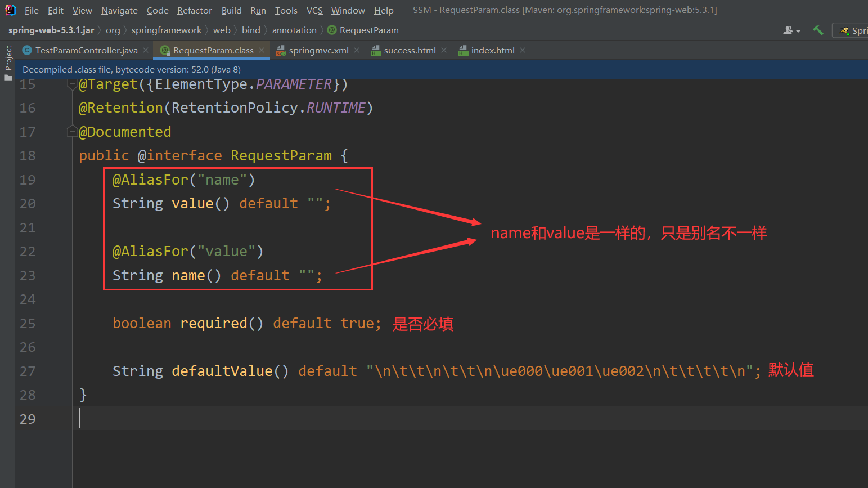Open the View menu
Viewport: 868px width, 488px height.
pyautogui.click(x=82, y=10)
